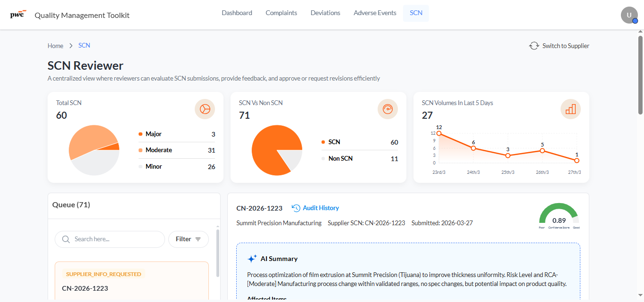The height and width of the screenshot is (302, 644).
Task: Click the Audit History clock icon
Action: point(296,208)
